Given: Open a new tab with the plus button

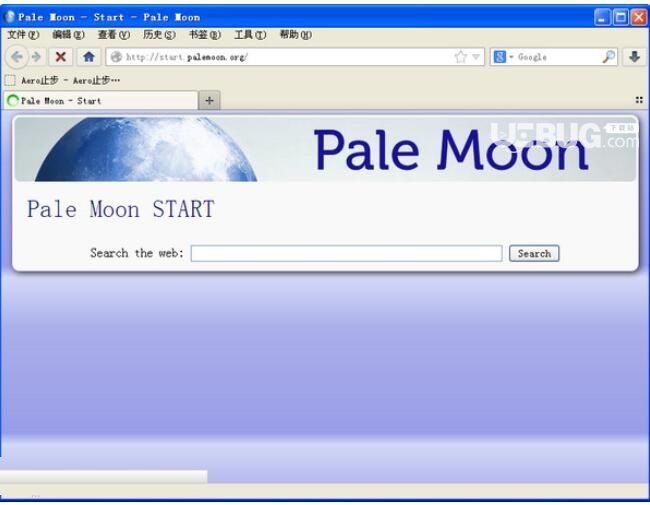Looking at the screenshot, I should [209, 101].
